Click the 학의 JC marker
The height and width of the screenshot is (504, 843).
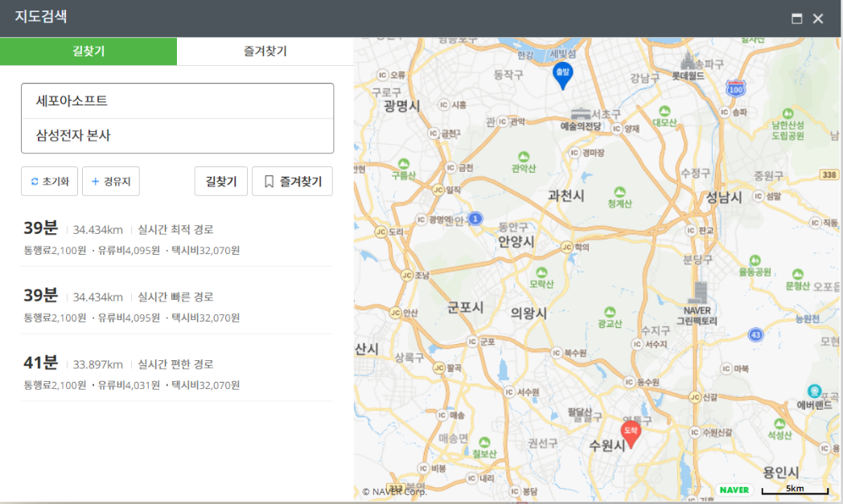(x=566, y=247)
